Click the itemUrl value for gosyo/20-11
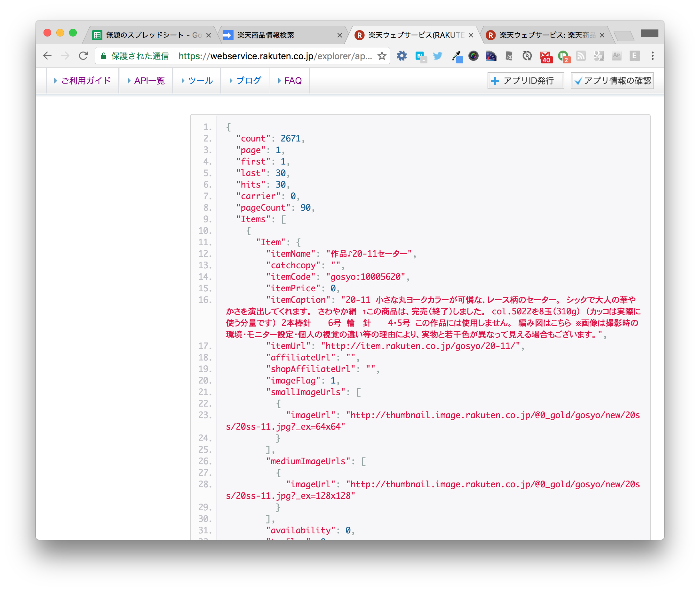 click(x=420, y=346)
